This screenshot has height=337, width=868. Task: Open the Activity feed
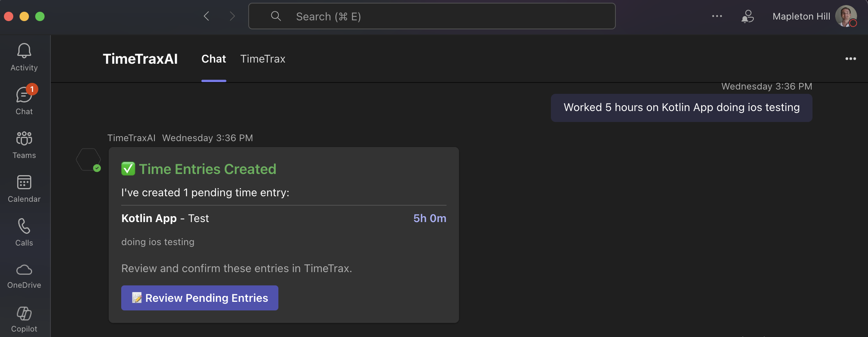click(24, 57)
